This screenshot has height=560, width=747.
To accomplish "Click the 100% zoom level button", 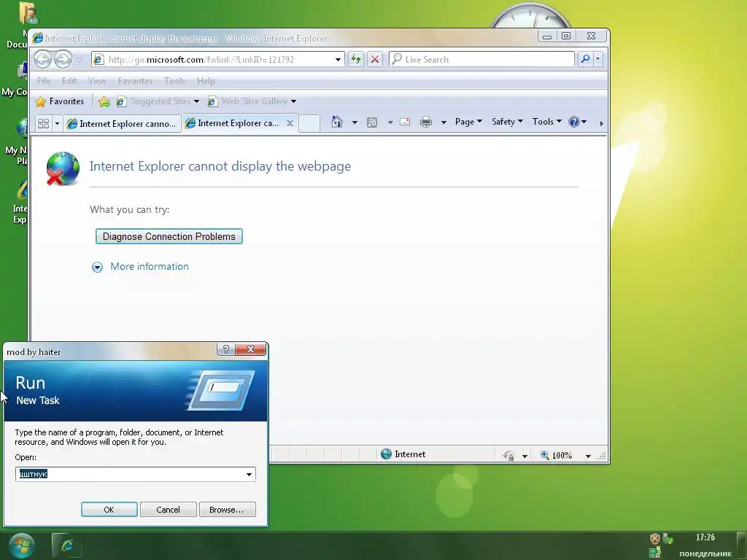I will (x=556, y=455).
